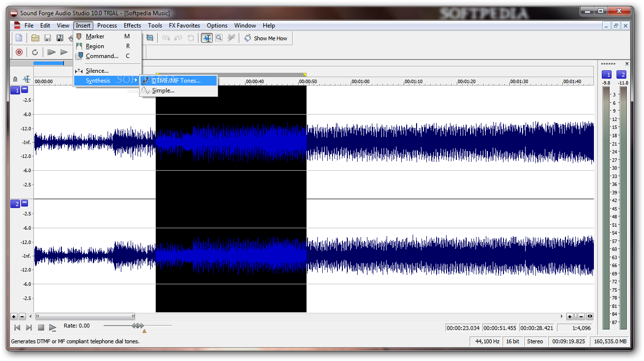644x361 pixels.
Task: Click the Trim/Crop toolbar icon
Action: point(150,38)
